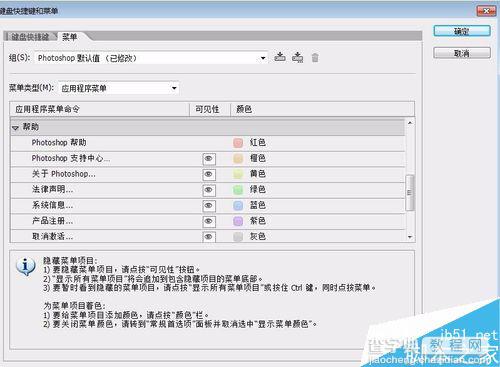
Task: Choose the gray color swatch 灰色
Action: click(x=238, y=237)
